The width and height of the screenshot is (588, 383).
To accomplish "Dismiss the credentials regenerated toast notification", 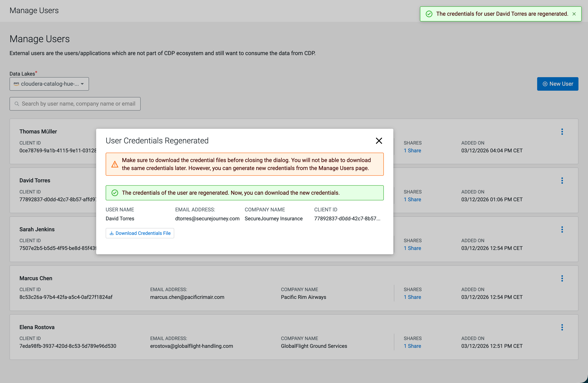I will point(574,14).
